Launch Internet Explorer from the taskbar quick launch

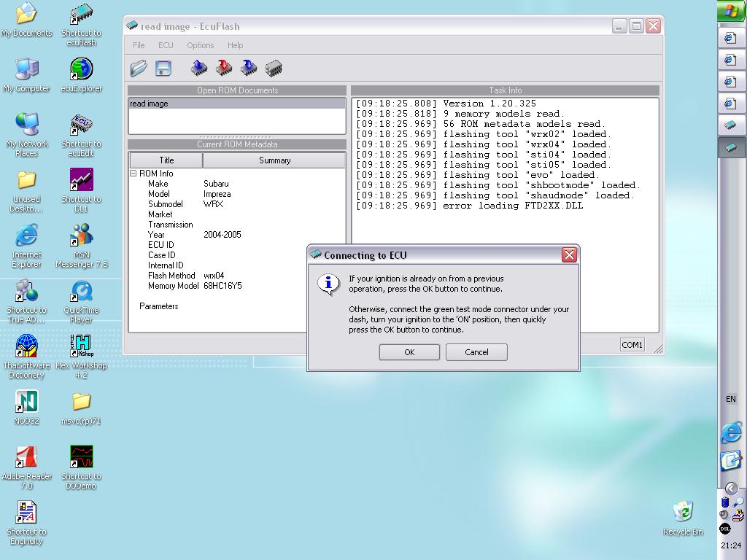(731, 432)
